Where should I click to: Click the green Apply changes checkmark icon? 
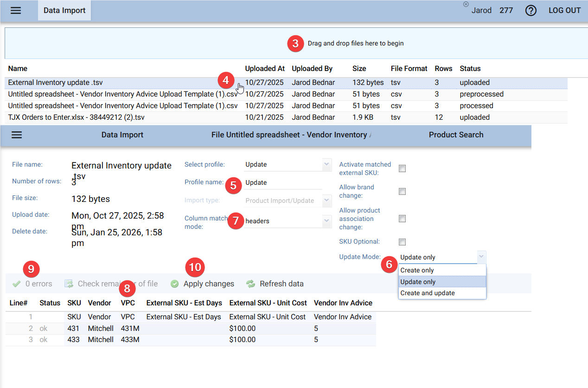pyautogui.click(x=175, y=284)
